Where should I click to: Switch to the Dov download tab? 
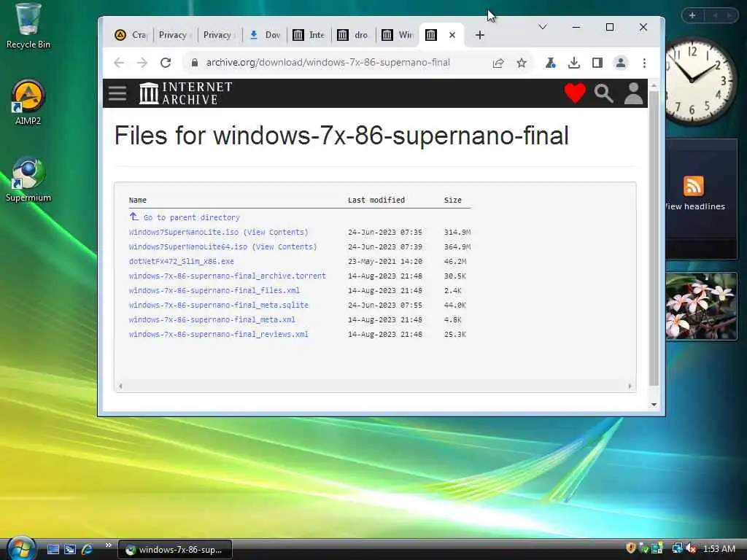(265, 35)
